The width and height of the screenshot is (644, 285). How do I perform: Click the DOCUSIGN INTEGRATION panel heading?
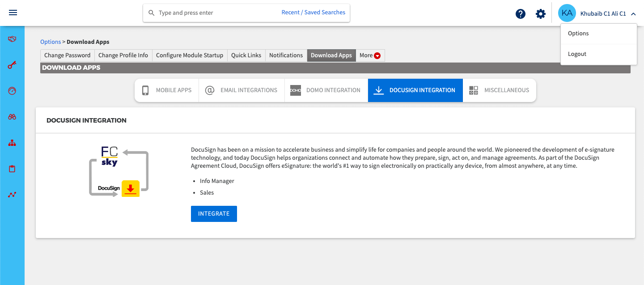tap(86, 120)
